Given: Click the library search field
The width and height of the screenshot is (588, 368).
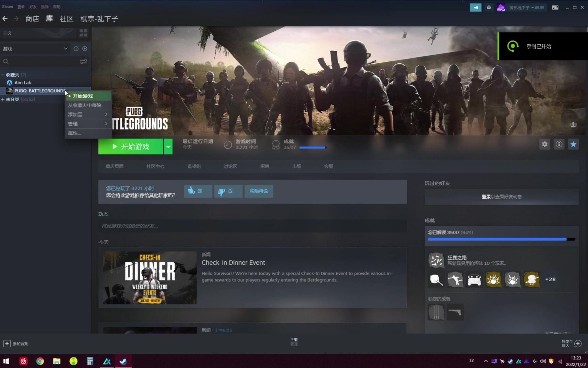Looking at the screenshot, I should point(44,62).
